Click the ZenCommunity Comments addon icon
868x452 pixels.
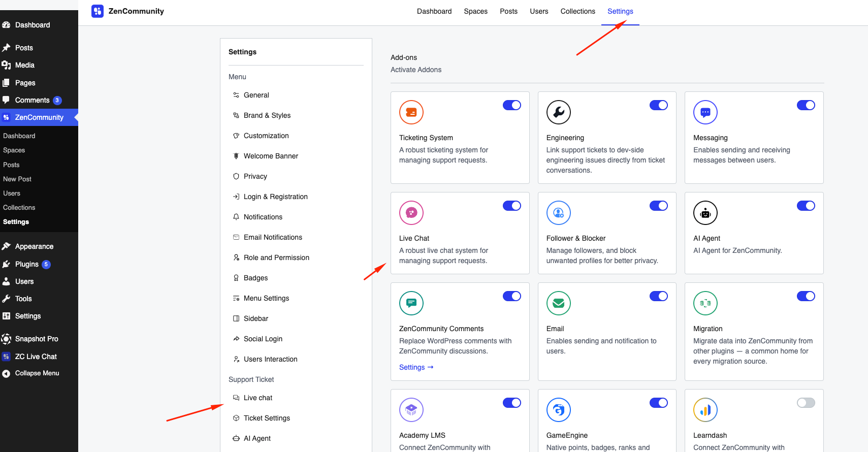(411, 303)
